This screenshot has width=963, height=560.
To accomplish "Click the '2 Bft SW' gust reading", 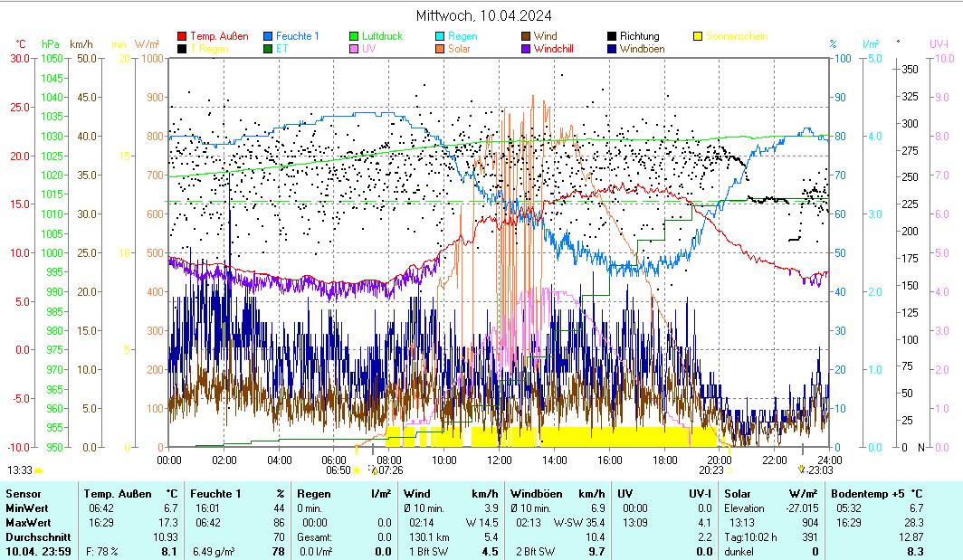I will coord(536,551).
